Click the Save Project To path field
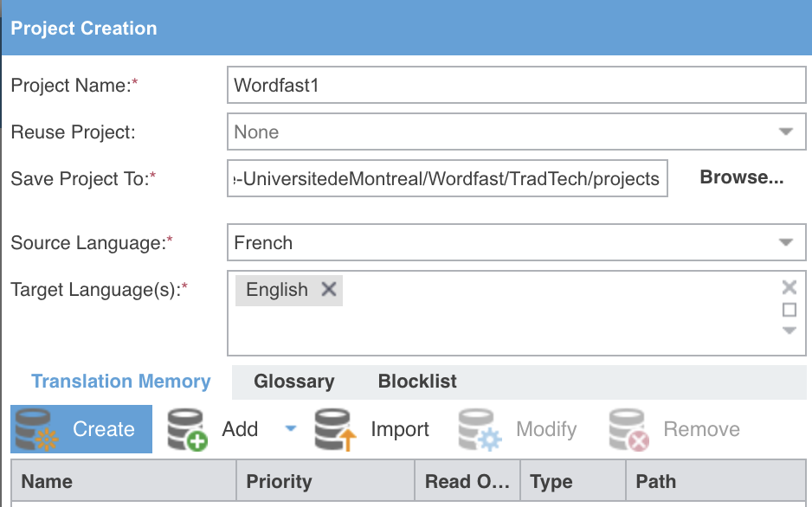 [448, 178]
